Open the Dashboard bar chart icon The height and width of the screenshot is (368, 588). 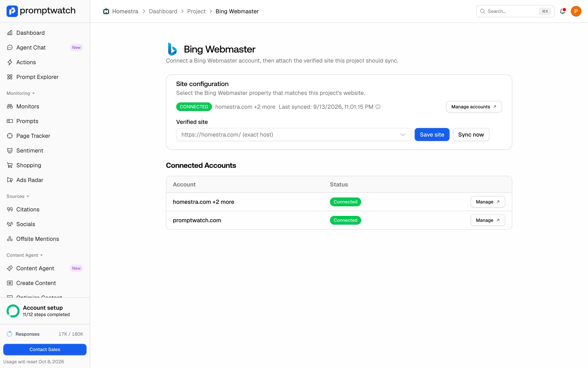(x=10, y=33)
